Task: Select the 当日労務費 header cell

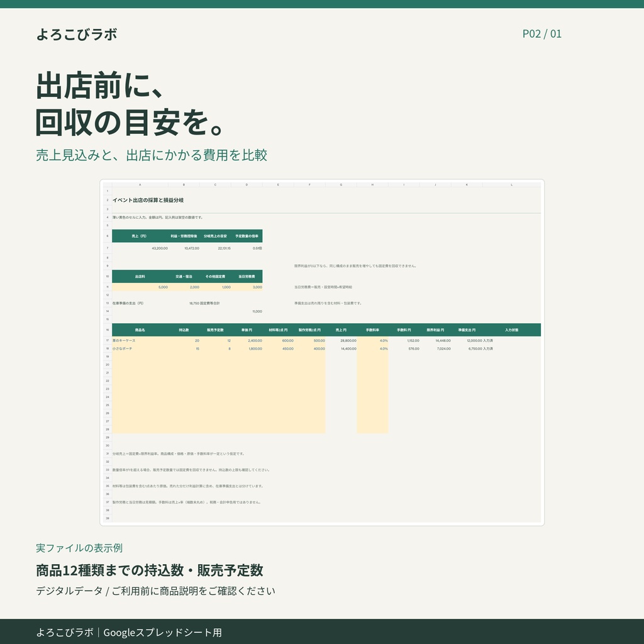Action: [x=247, y=277]
